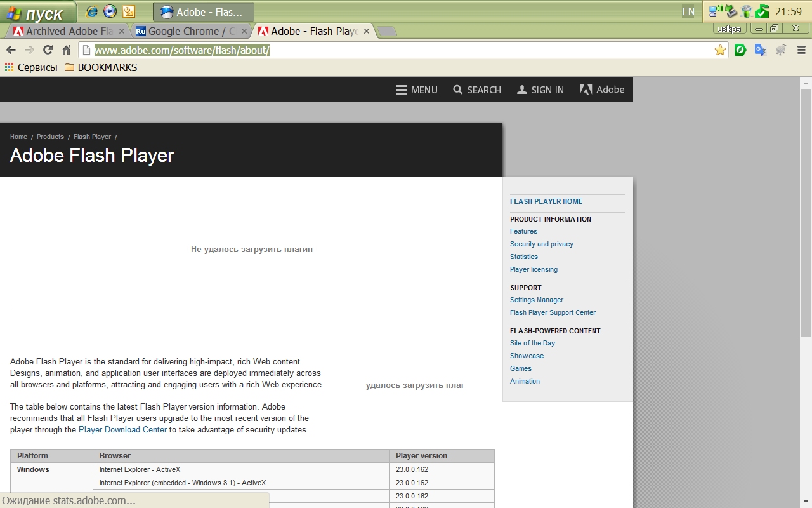Open the Showcase link
This screenshot has width=812, height=508.
click(527, 356)
